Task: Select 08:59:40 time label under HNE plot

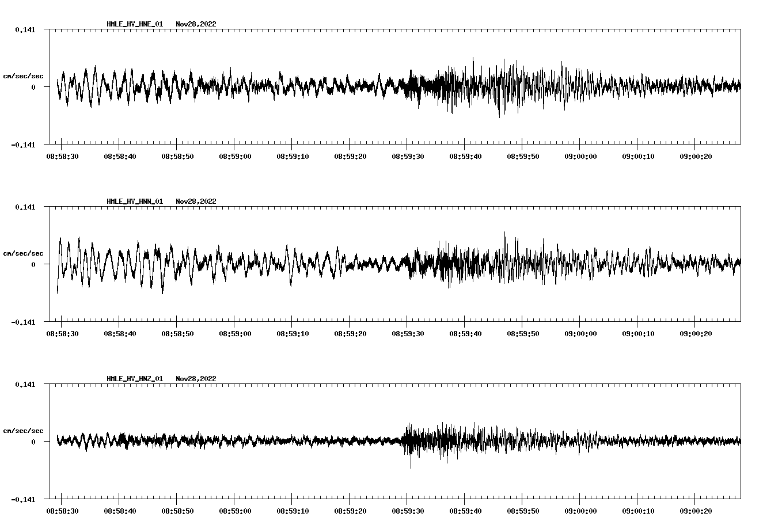Action: 465,156
